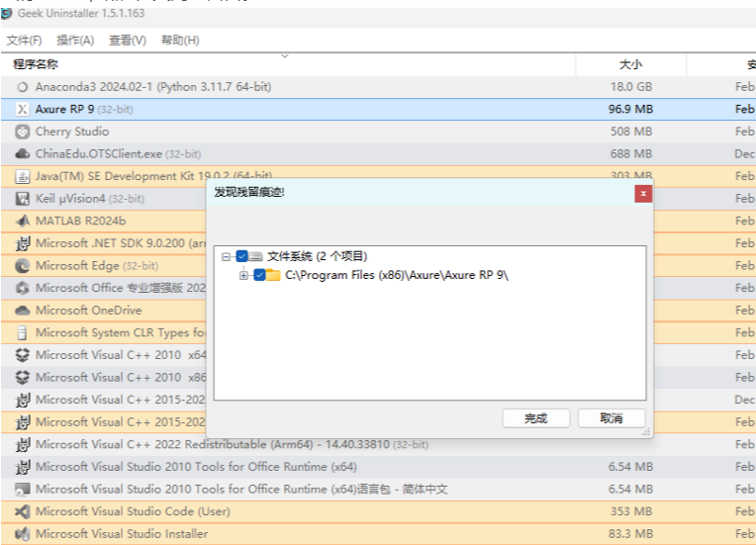The width and height of the screenshot is (756, 545).
Task: Click the Microsoft Edge icon
Action: 22,265
